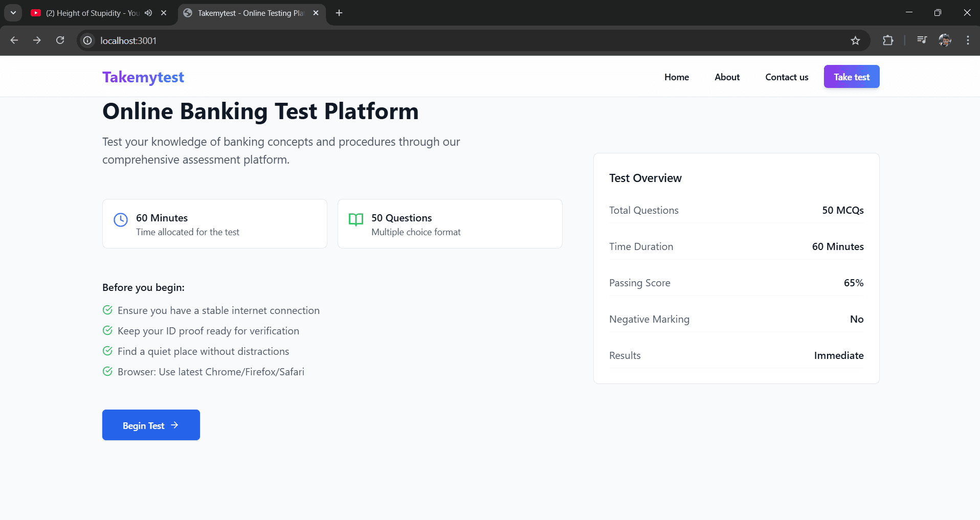Open the Contact us nav link
The image size is (980, 520).
(787, 77)
